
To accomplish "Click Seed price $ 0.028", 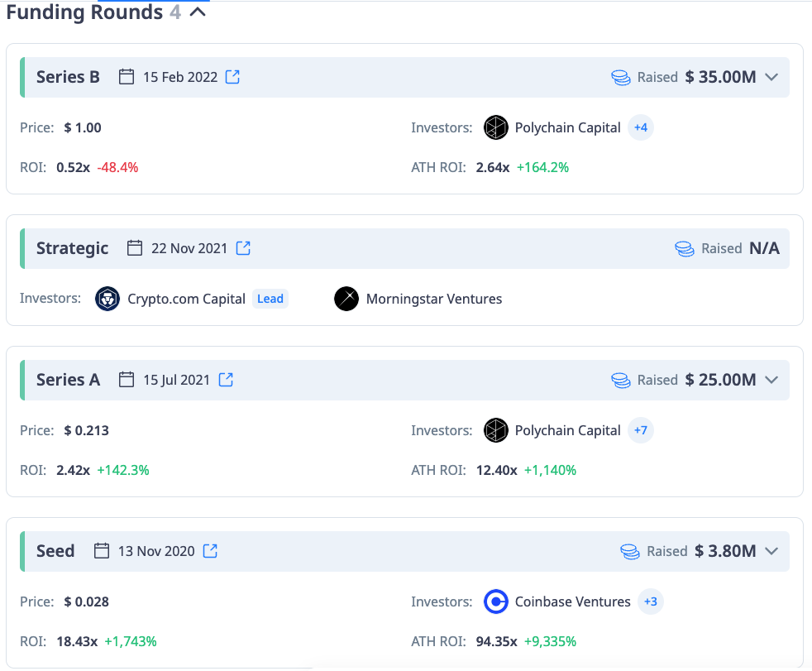I will 87,602.
